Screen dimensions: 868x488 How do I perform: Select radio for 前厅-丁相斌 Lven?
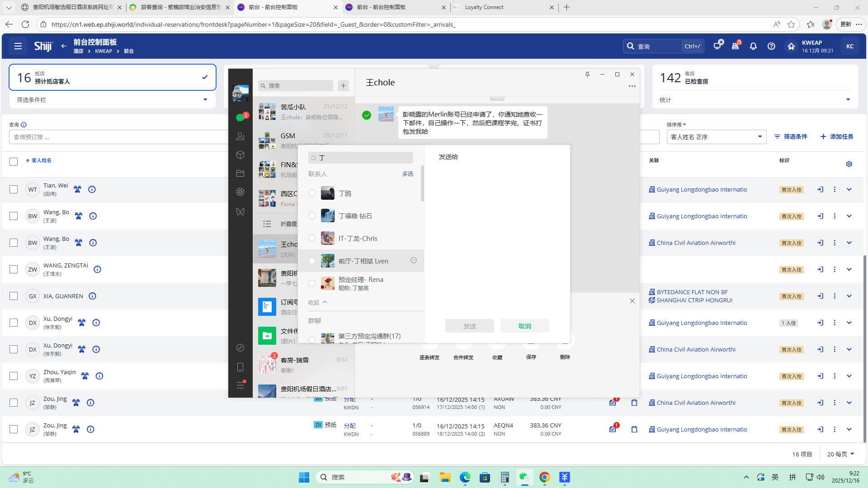(312, 261)
